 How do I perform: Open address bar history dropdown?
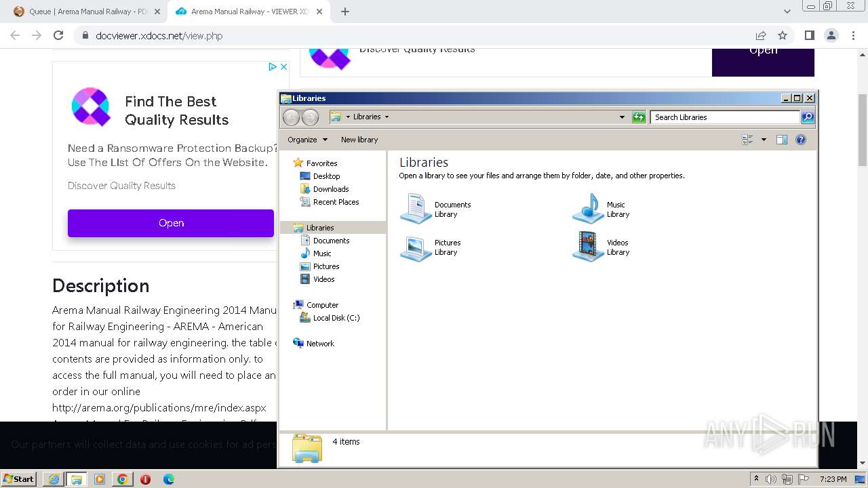pyautogui.click(x=622, y=117)
